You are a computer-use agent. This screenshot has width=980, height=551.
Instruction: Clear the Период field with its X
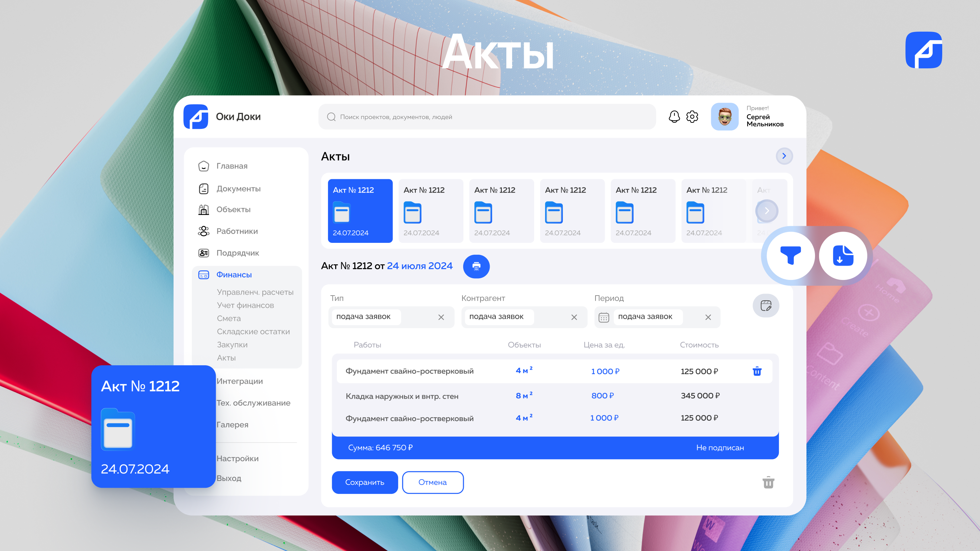708,317
